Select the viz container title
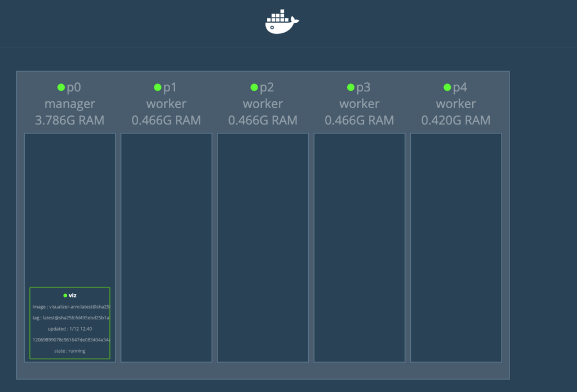This screenshot has width=577, height=392. point(73,295)
